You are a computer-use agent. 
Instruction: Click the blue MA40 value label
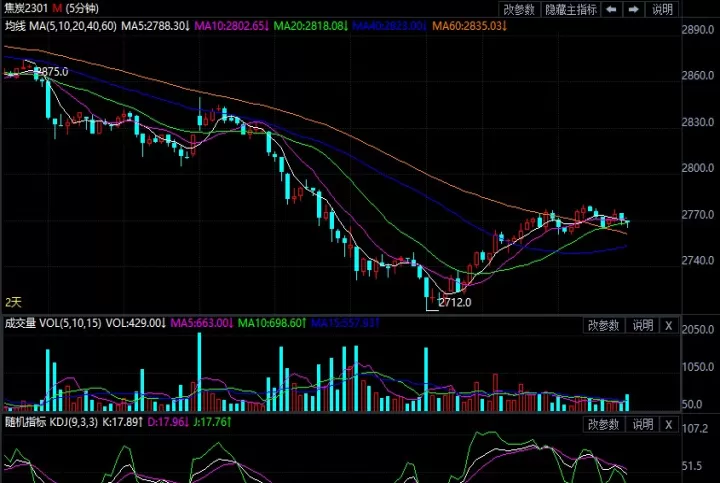tap(390, 26)
